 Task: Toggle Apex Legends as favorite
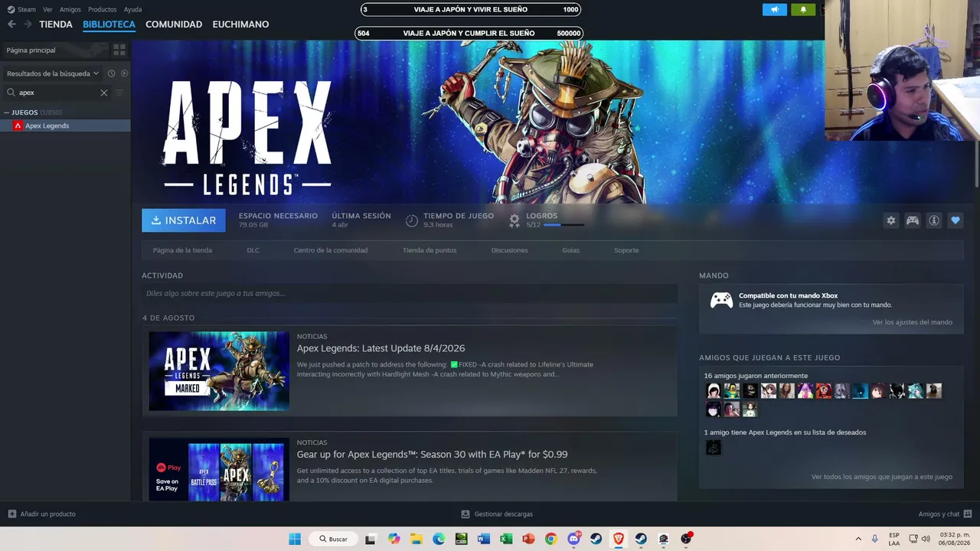pos(955,220)
